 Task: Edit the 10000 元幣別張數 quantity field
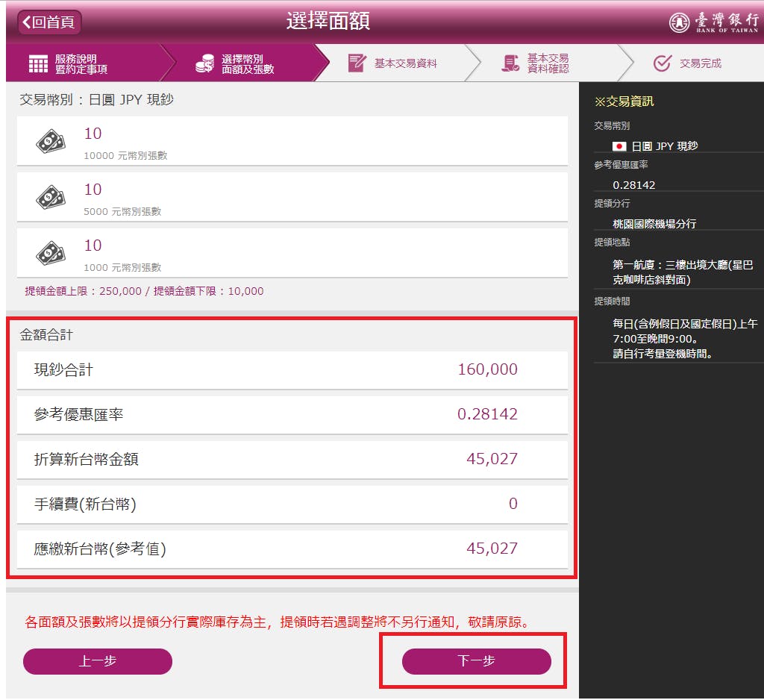pos(292,140)
